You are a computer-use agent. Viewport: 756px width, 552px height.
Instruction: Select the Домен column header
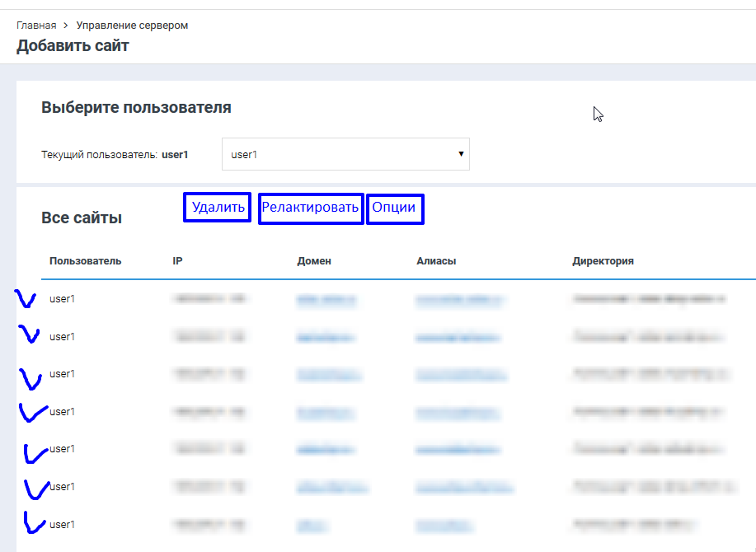314,261
